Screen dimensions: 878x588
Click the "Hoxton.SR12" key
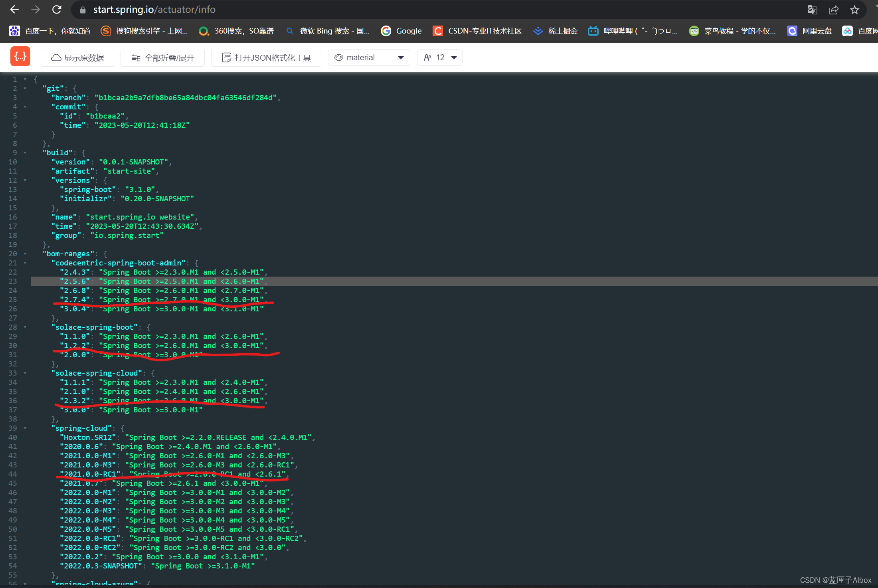click(x=88, y=438)
